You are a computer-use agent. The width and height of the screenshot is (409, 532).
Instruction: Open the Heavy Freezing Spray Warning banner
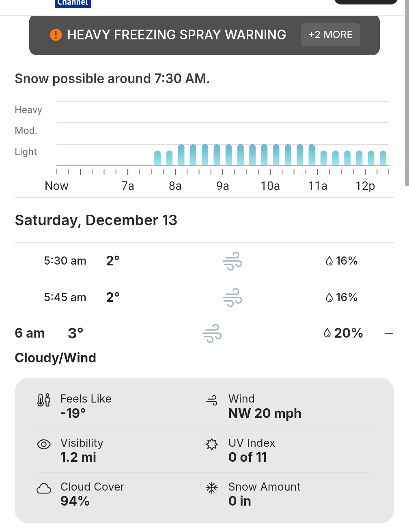[177, 35]
